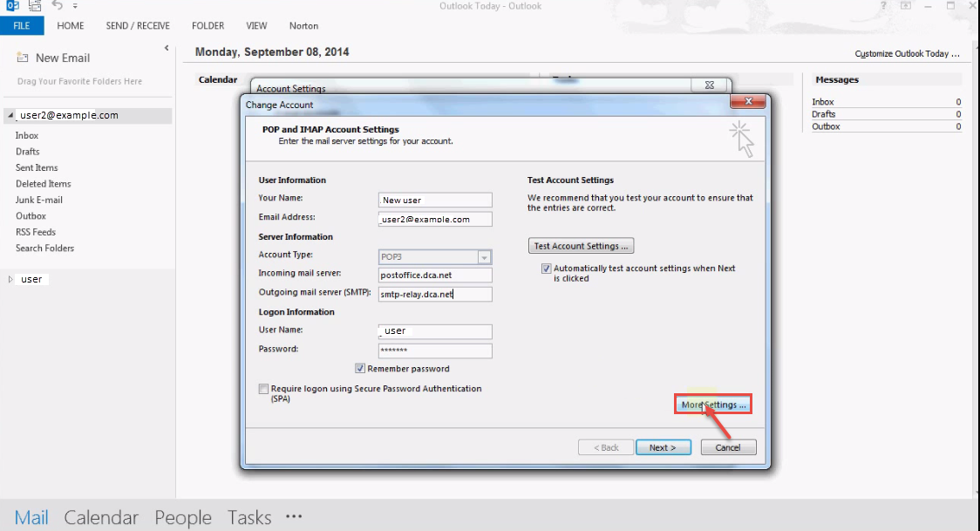Screen dimensions: 980x531
Task: Click the New Email envelope icon
Action: 23,58
